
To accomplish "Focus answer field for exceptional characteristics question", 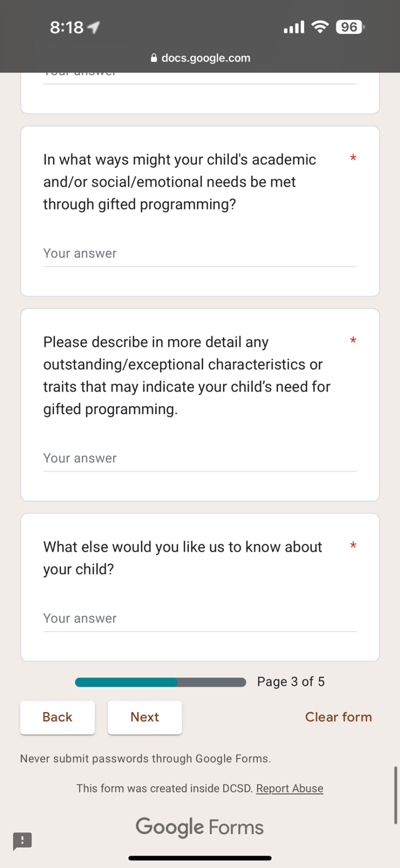I will 200,459.
